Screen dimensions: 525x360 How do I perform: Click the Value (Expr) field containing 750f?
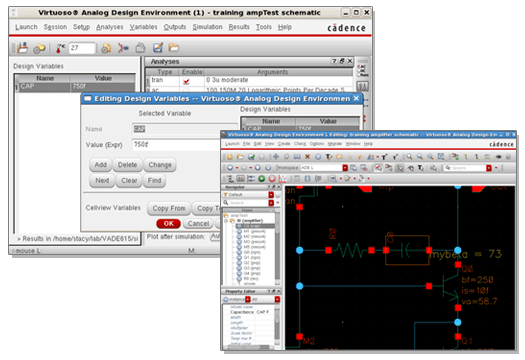pyautogui.click(x=177, y=145)
